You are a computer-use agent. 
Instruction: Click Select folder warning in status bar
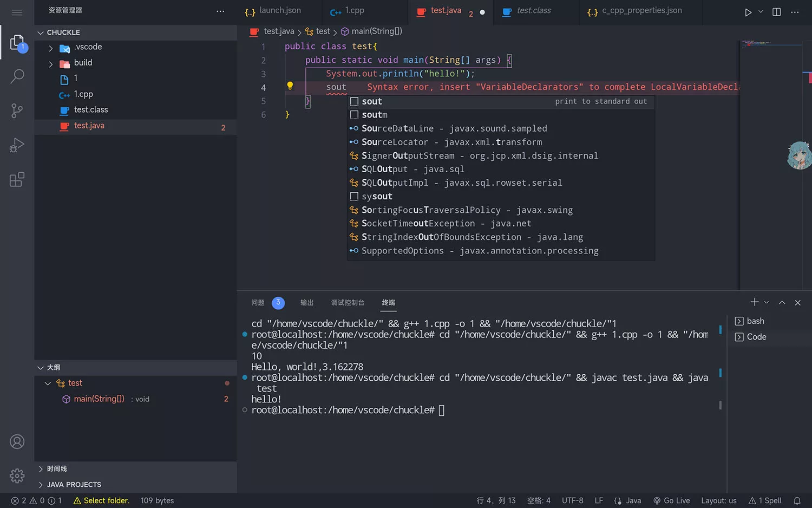101,500
